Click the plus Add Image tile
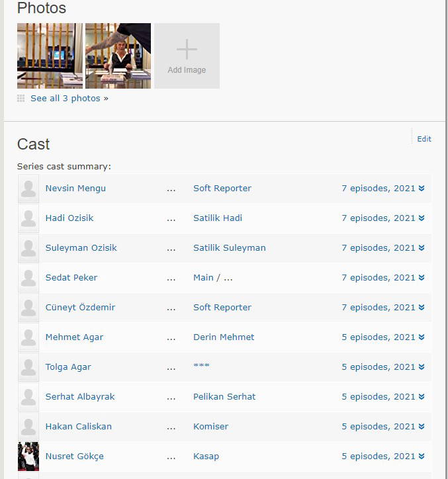This screenshot has height=479, width=448. (187, 56)
